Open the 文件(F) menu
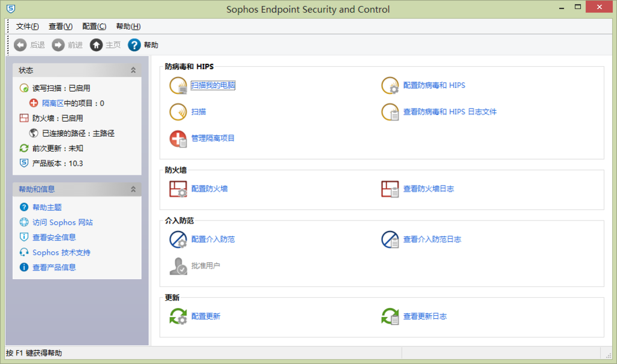Screen dimensions: 617x364 27,27
